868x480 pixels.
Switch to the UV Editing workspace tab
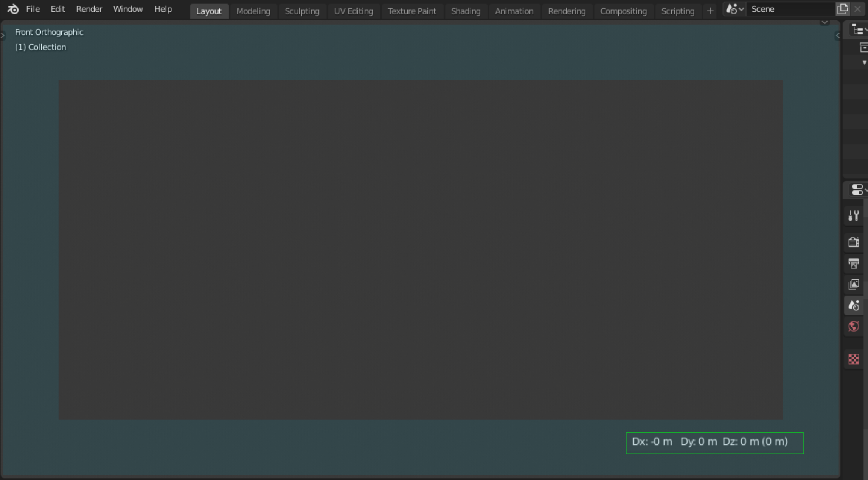point(353,11)
